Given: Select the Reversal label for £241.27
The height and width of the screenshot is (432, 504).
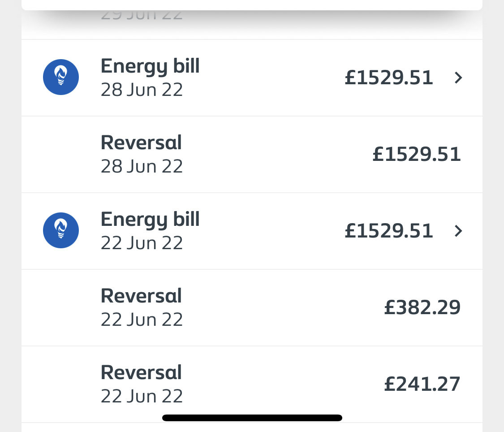Looking at the screenshot, I should [141, 373].
